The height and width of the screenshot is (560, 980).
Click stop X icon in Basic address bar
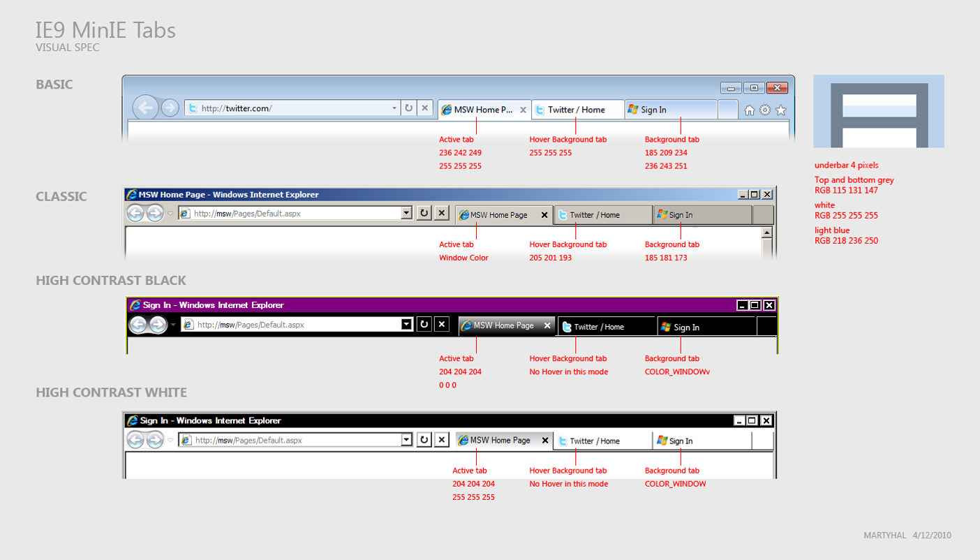(x=424, y=108)
